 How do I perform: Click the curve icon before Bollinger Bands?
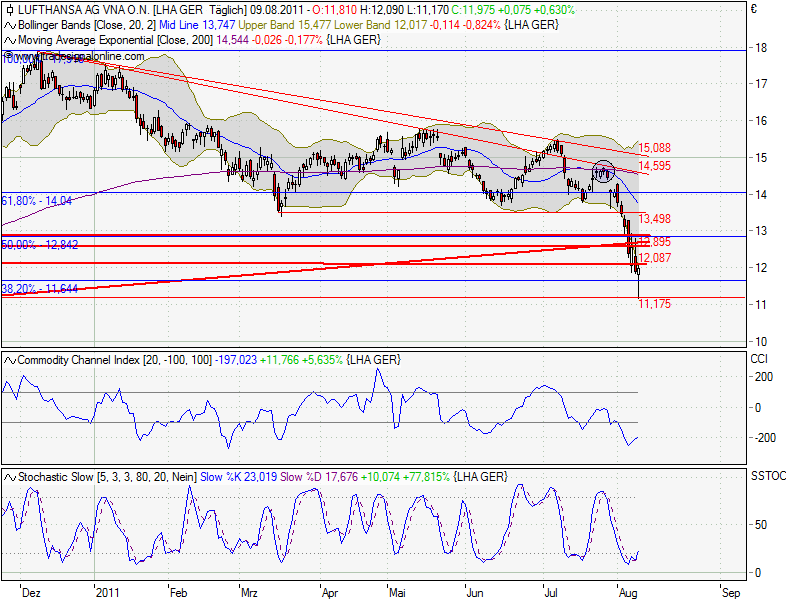click(10, 27)
